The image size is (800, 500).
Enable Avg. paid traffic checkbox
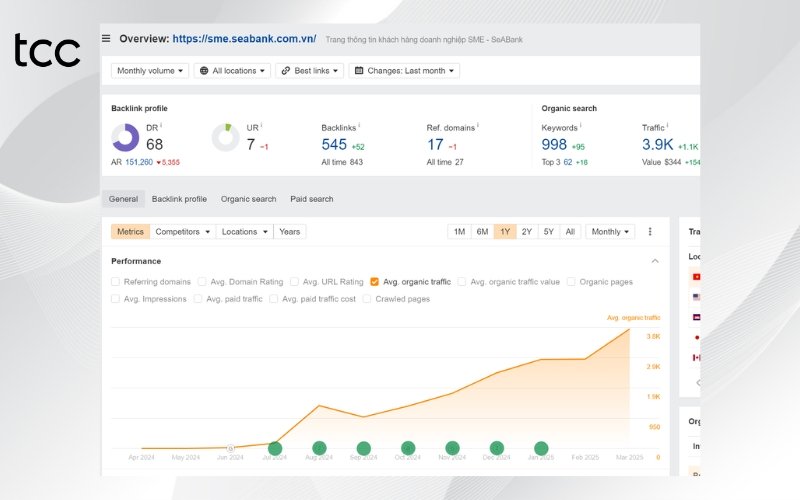tap(198, 299)
